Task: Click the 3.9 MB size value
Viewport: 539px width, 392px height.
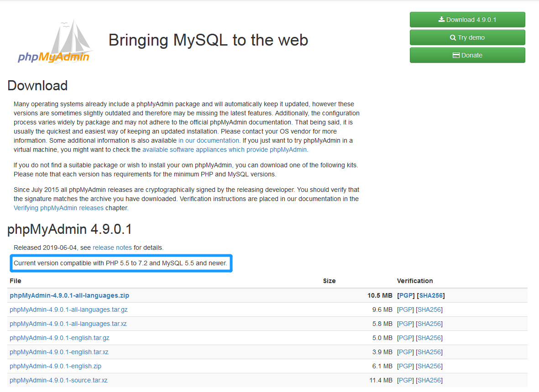Action: 382,352
